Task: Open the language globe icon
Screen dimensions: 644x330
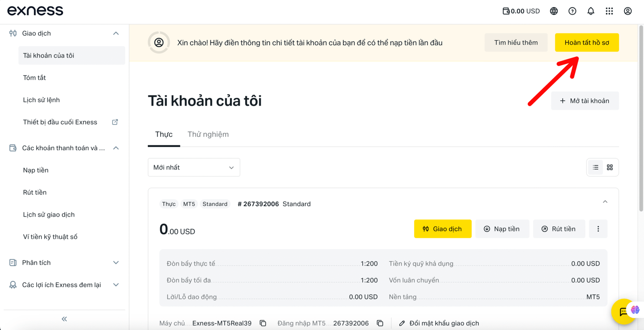Action: tap(554, 11)
